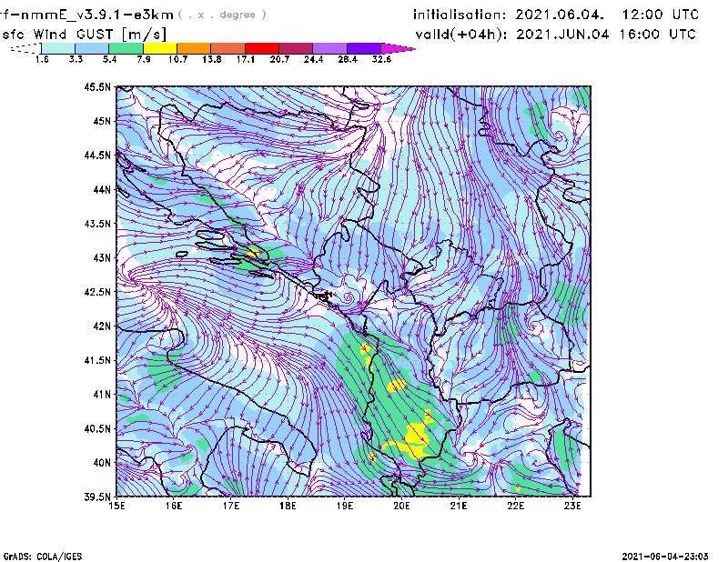
Task: Click the 44N latitude label
Action: click(x=102, y=189)
